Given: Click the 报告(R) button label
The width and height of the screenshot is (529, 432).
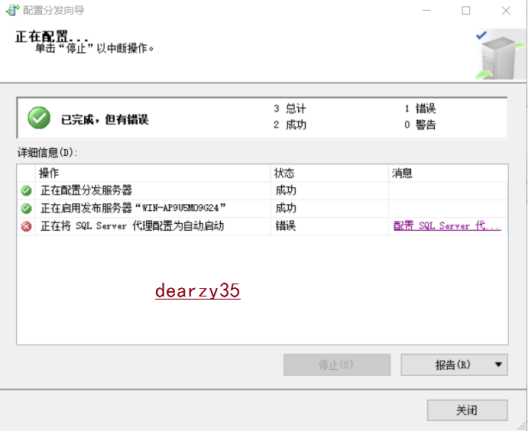Looking at the screenshot, I should click(453, 364).
